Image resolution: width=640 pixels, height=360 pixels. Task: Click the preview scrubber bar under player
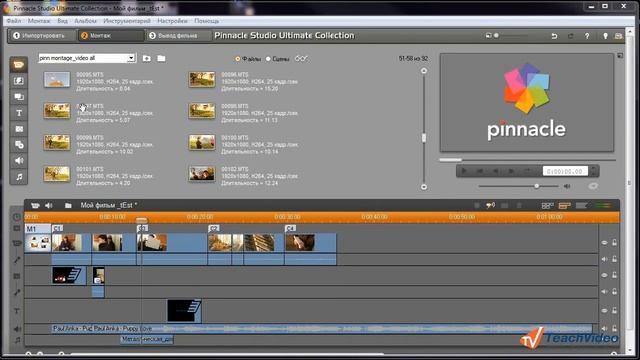coord(527,160)
